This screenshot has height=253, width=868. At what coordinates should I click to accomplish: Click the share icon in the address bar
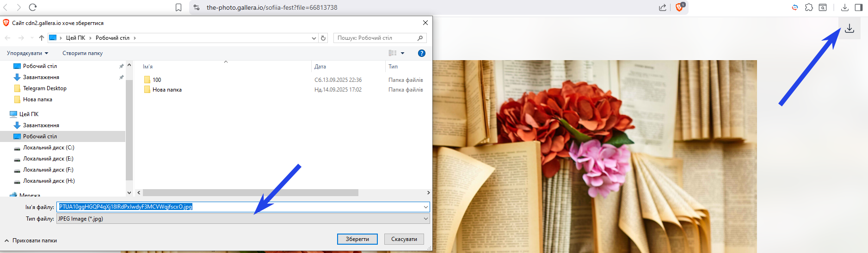pos(663,7)
